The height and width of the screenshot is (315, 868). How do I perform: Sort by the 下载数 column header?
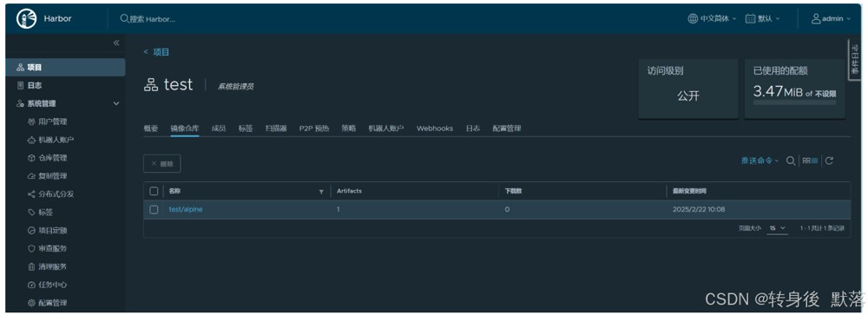click(x=513, y=191)
